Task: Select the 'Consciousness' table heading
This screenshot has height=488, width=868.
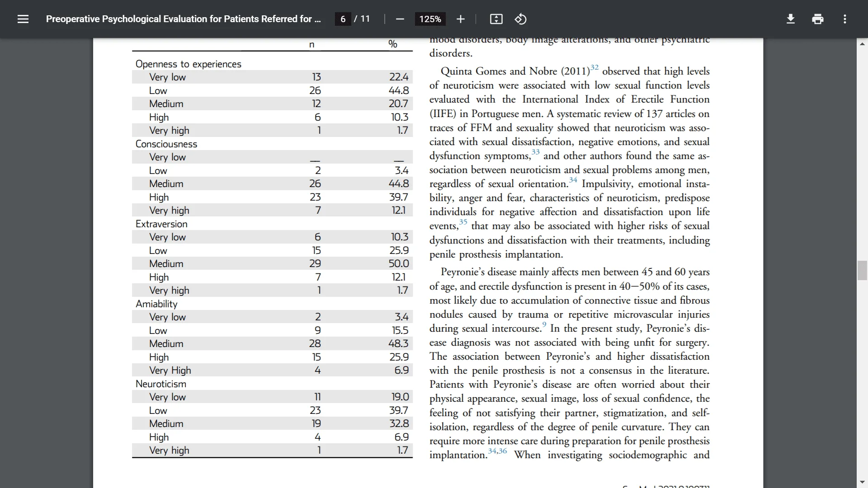Action: (x=166, y=144)
